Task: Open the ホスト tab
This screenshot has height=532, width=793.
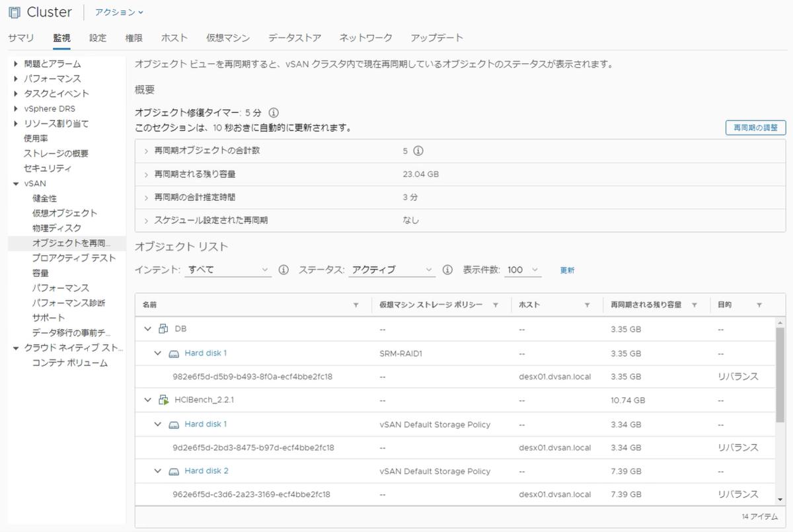Action: [x=174, y=38]
